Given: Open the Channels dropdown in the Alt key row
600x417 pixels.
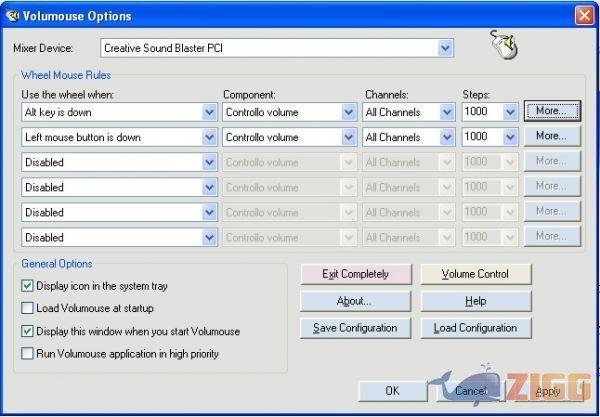Looking at the screenshot, I should click(447, 112).
